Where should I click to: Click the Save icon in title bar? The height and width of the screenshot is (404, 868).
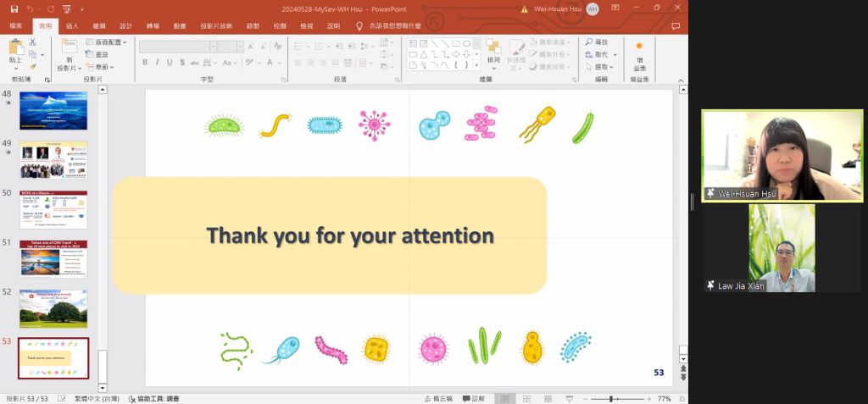14,8
